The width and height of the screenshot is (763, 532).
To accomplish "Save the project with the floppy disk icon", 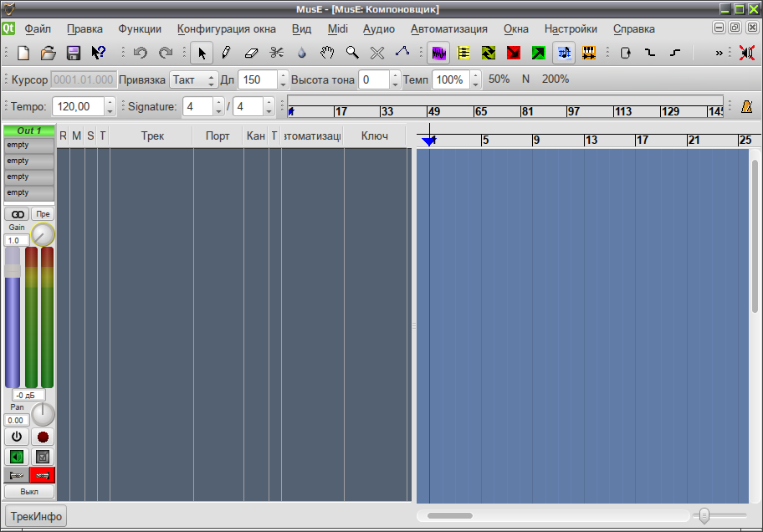I will point(74,53).
